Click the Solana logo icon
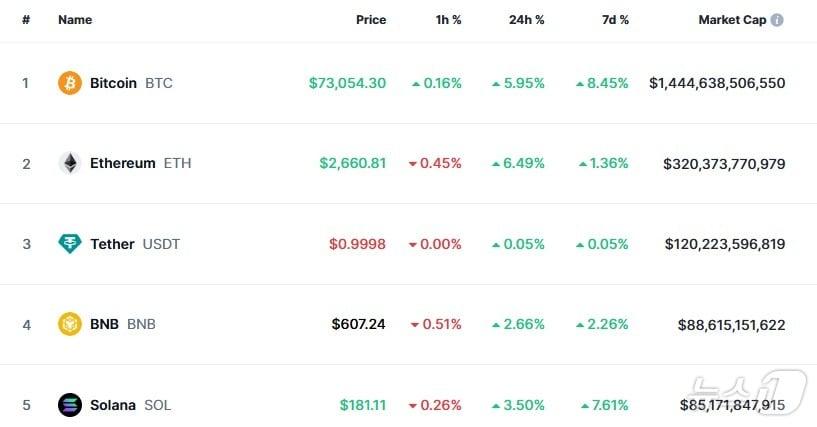 [x=70, y=405]
